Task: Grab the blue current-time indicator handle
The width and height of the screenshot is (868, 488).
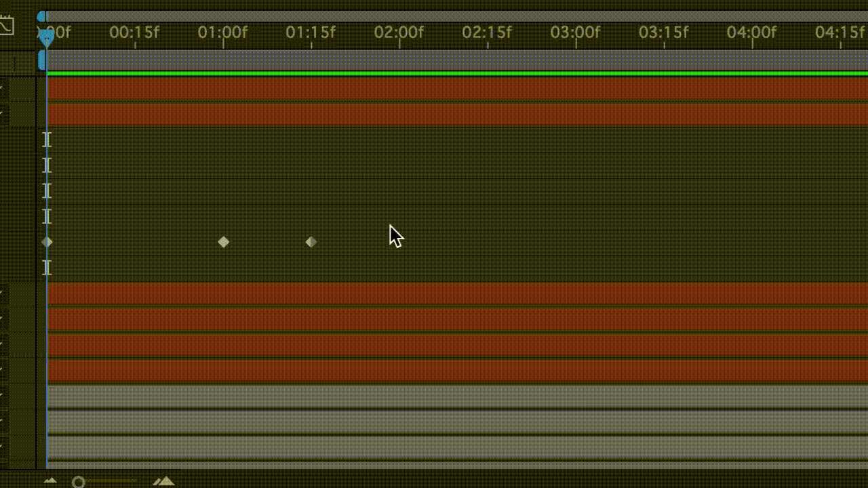Action: [45, 37]
